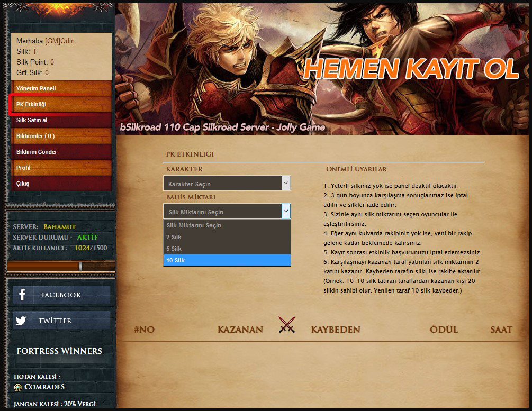Choose the highlighted 10 Silk option
This screenshot has height=411, width=532.
[227, 260]
